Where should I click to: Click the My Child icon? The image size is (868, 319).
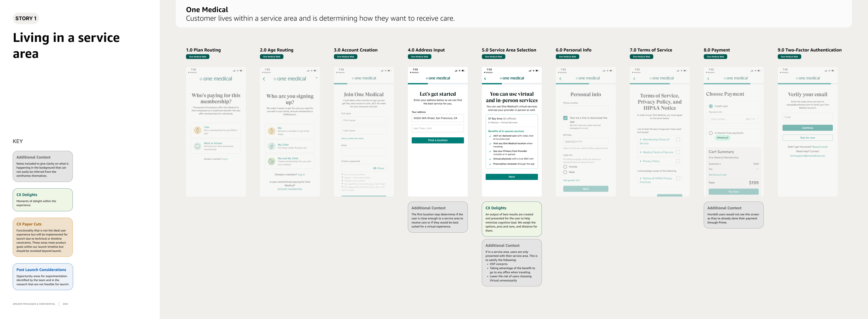272,146
